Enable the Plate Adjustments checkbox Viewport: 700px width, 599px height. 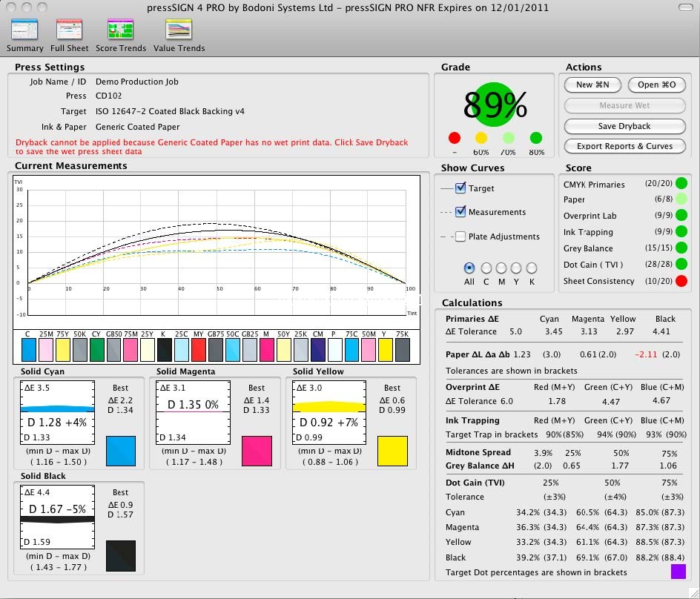(x=460, y=236)
